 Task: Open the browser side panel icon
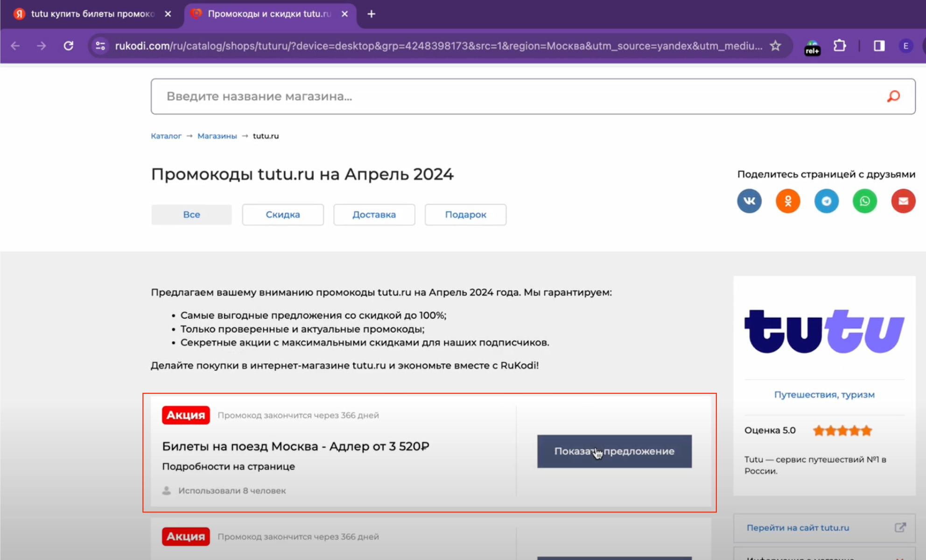(878, 46)
